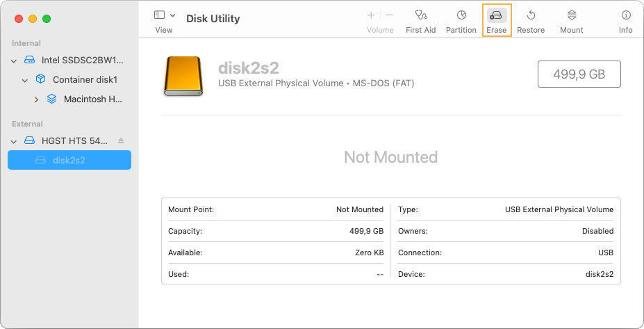Collapse the Intel SSDSC2BW1 disk tree
Image resolution: width=644 pixels, height=329 pixels.
tap(14, 61)
